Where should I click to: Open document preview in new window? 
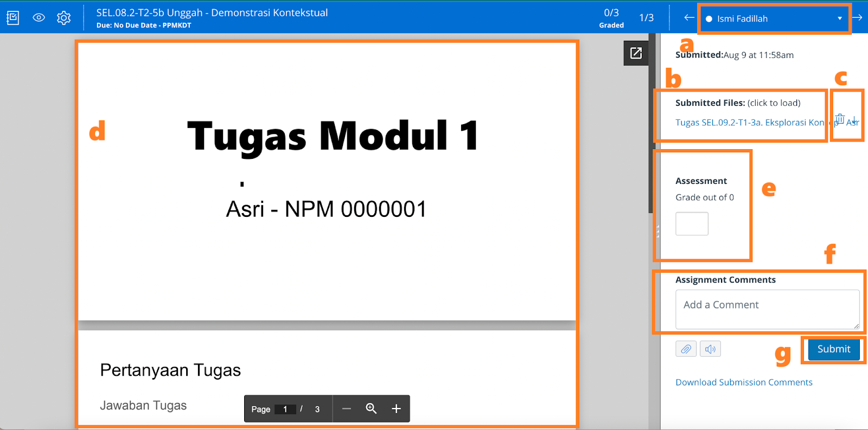(636, 53)
